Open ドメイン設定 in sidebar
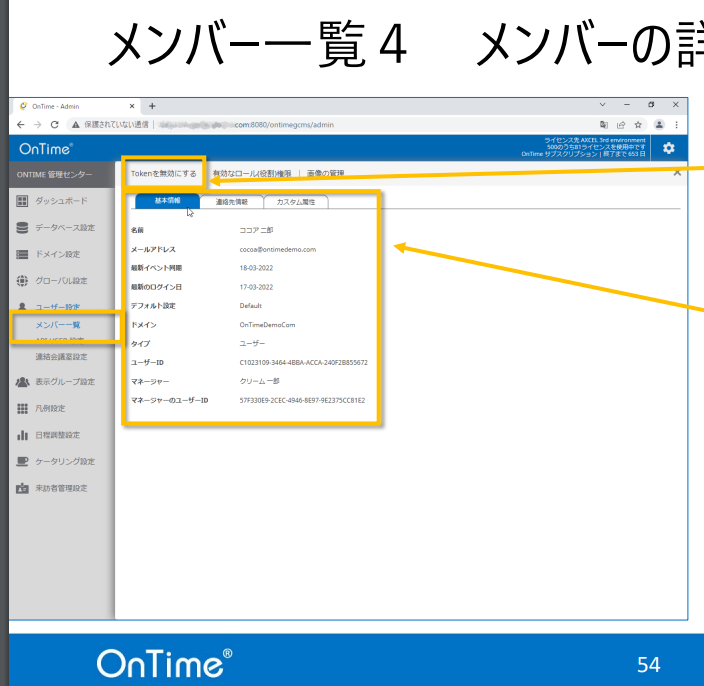Screen dimensions: 704x686 click(58, 254)
